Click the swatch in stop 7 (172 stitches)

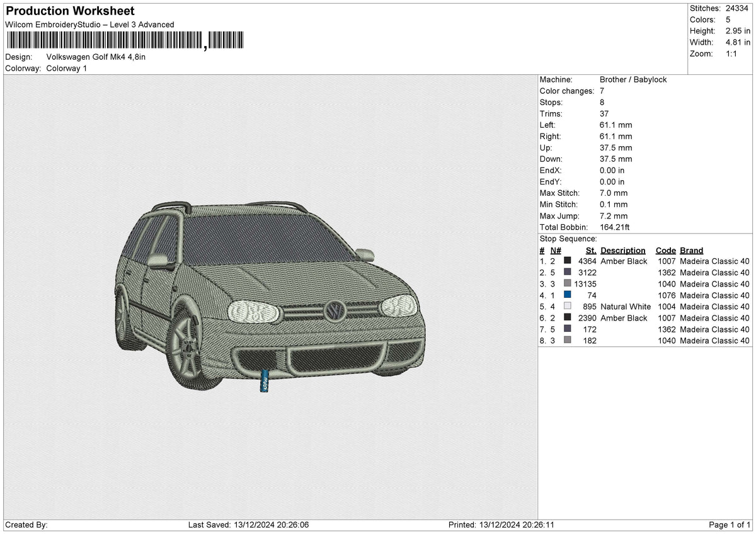tap(568, 329)
